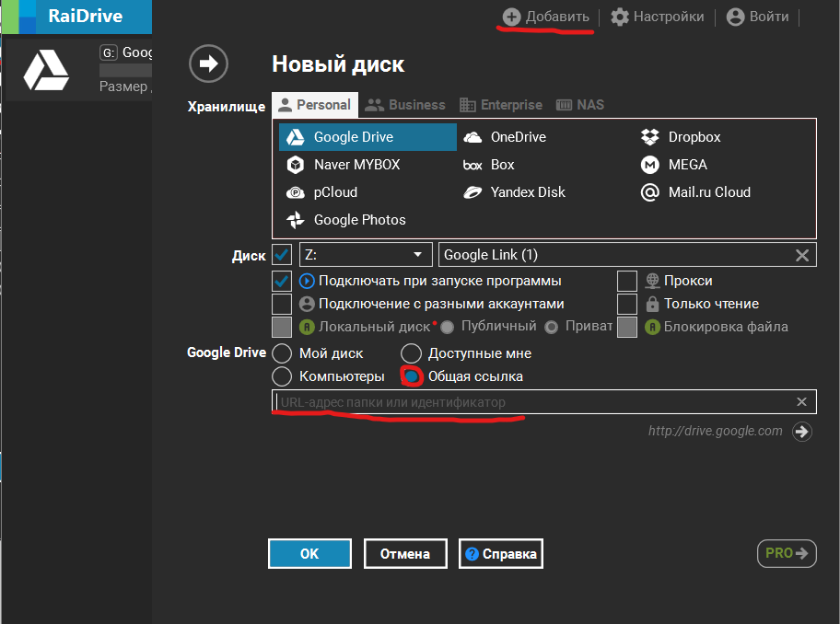Choose Box storage
The image size is (840, 624).
(x=488, y=165)
